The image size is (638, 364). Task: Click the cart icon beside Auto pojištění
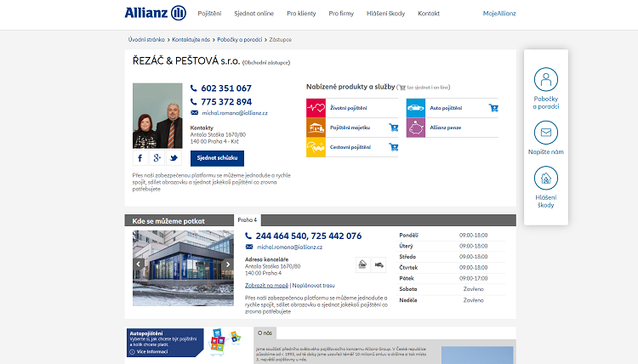click(x=493, y=108)
